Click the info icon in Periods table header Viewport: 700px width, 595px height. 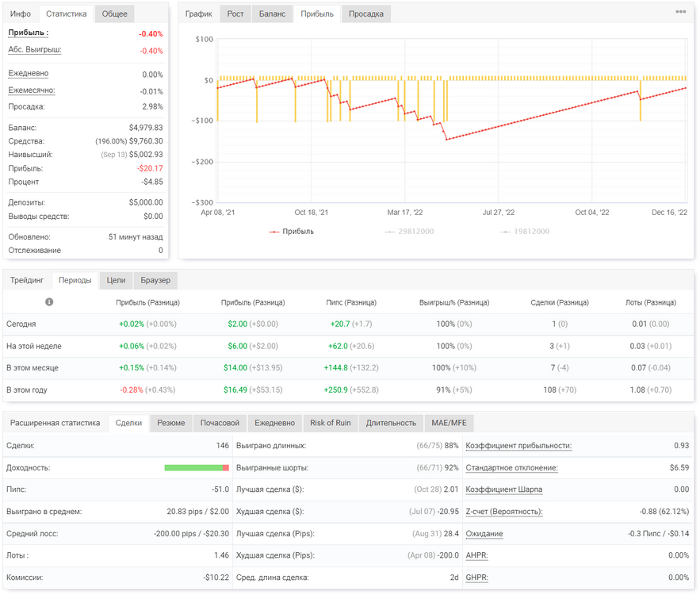(x=49, y=302)
